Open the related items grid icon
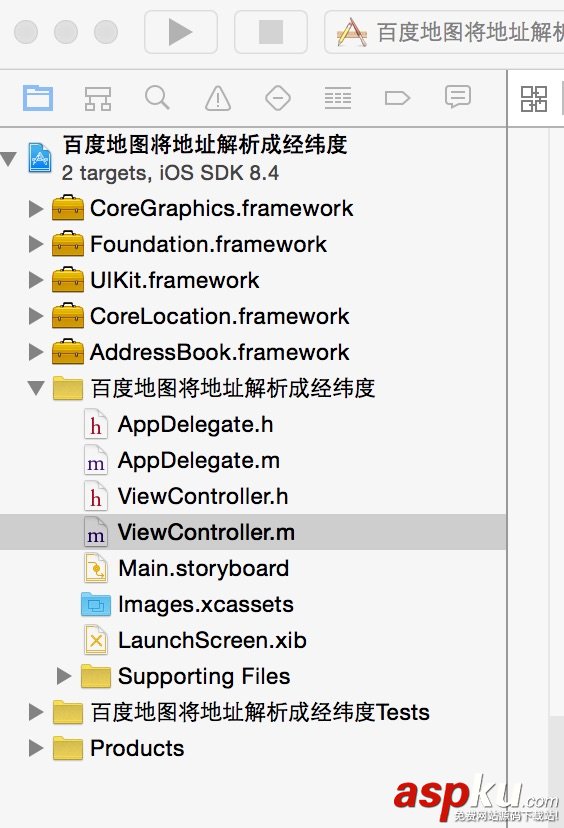Viewport: 564px width, 828px height. pyautogui.click(x=534, y=99)
